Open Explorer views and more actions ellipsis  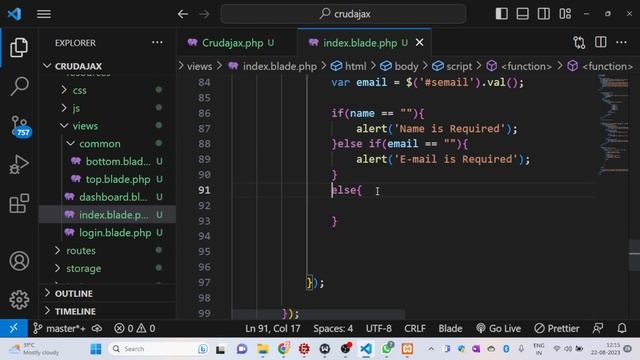pyautogui.click(x=157, y=42)
